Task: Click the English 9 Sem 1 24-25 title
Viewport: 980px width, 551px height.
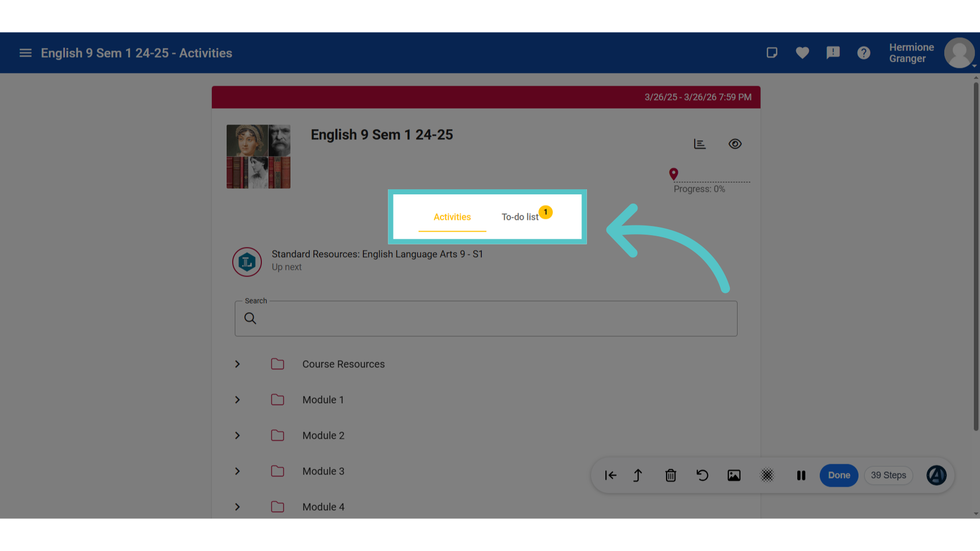Action: [x=382, y=135]
